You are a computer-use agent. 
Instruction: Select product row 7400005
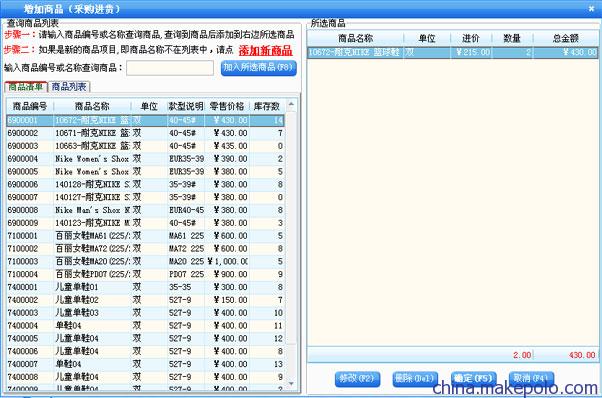click(x=146, y=339)
